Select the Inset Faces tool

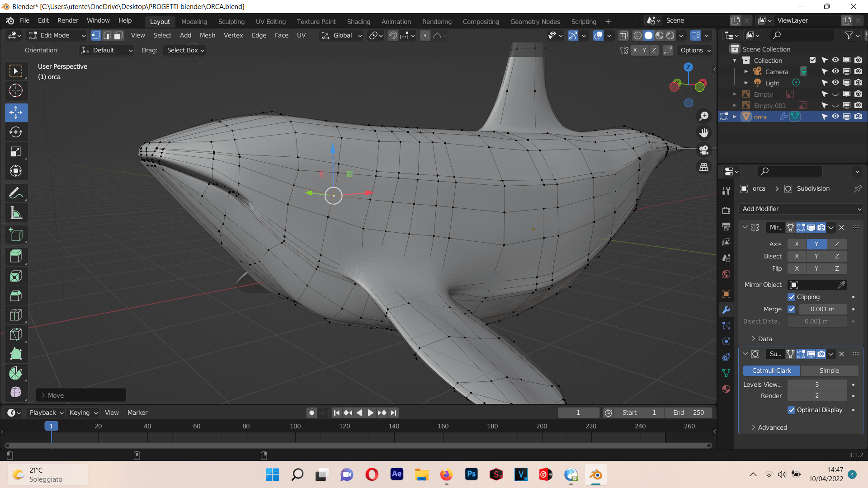pyautogui.click(x=16, y=276)
